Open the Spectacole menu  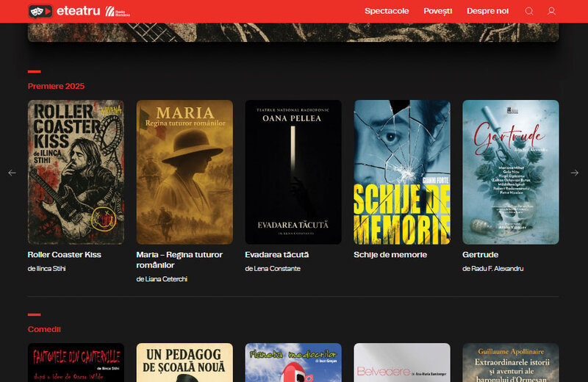pos(387,11)
